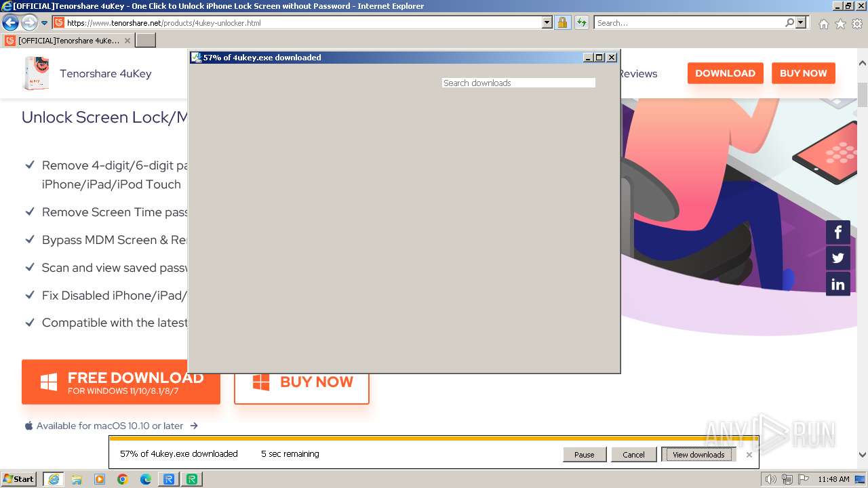Click the Unlock Screen Lock heading
The height and width of the screenshot is (488, 868).
pyautogui.click(x=105, y=117)
